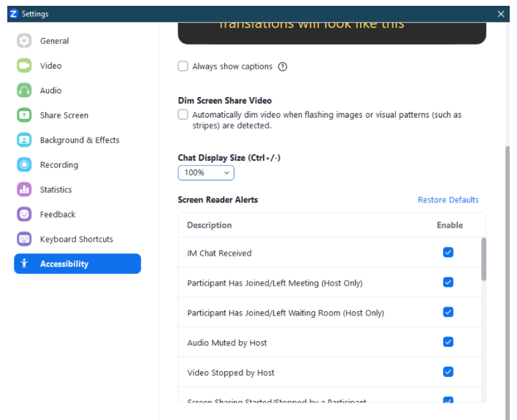Select Share Screen settings
Image resolution: width=517 pixels, height=420 pixels.
pos(77,115)
